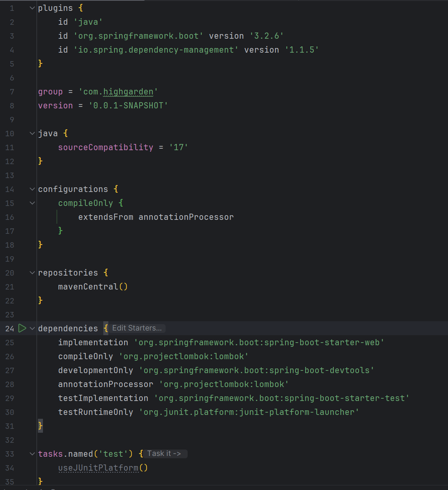Click annotationProcessor lombok dependency string

tap(224, 384)
